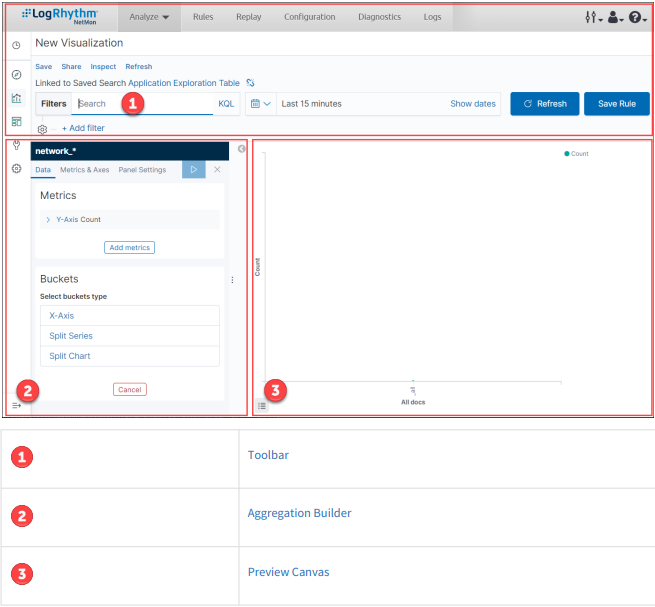655x607 pixels.
Task: Click the Save Rule button
Action: (x=616, y=104)
